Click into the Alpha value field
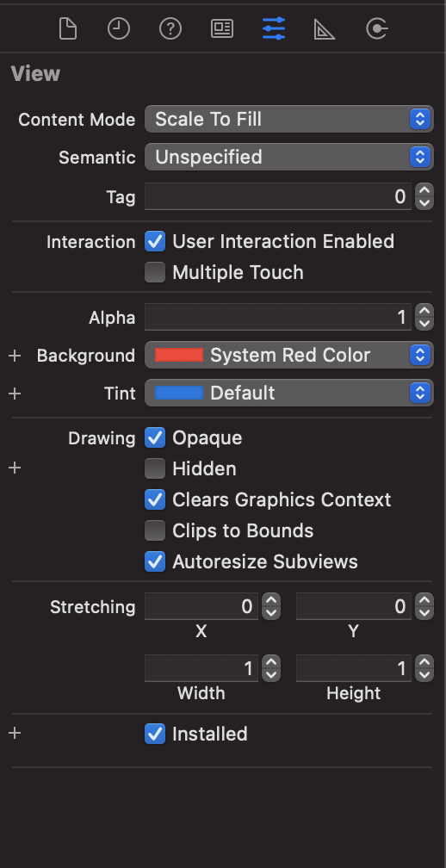The width and height of the screenshot is (446, 868). pyautogui.click(x=278, y=317)
